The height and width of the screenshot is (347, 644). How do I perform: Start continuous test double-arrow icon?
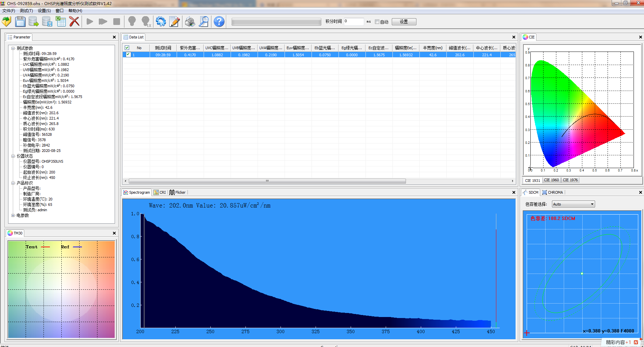(x=103, y=22)
